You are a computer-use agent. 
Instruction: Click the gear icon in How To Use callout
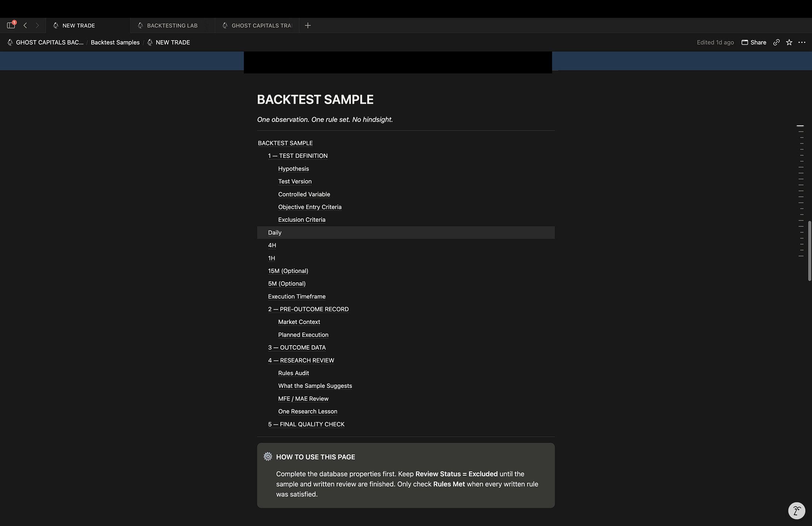coord(268,457)
